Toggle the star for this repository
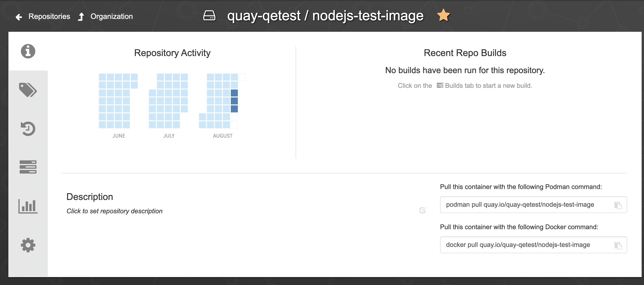The image size is (644, 285). coord(443,15)
